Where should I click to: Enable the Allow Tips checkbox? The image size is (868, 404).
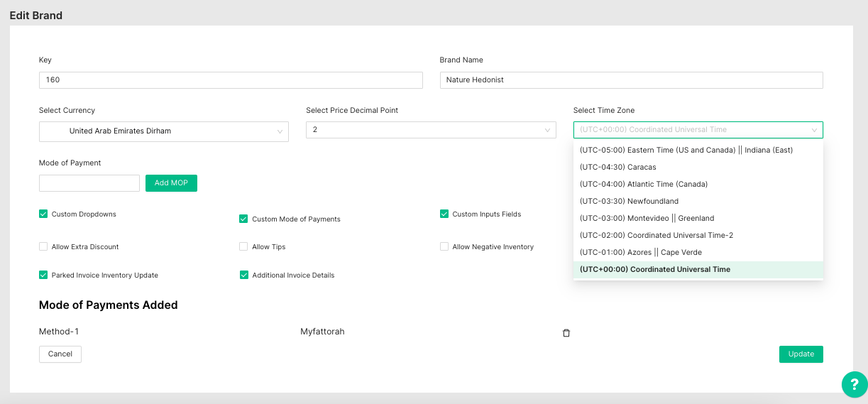[243, 246]
